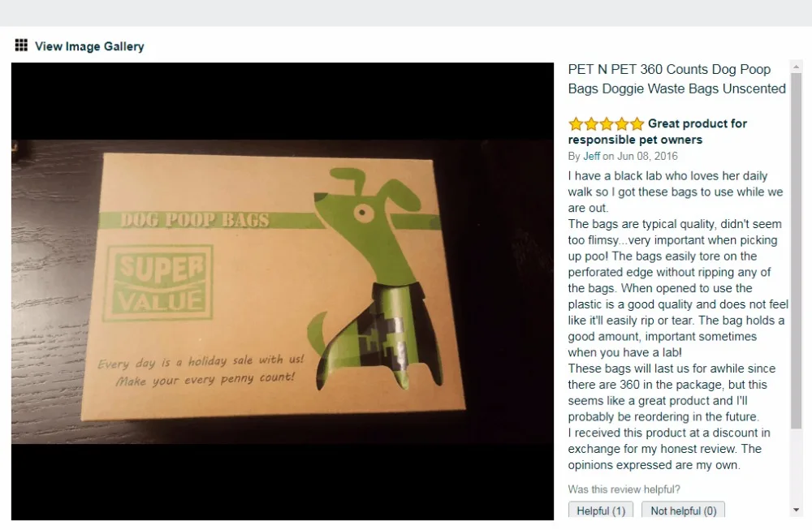Click the green dog illustration in the photo
The height and width of the screenshot is (530, 812).
point(376,278)
